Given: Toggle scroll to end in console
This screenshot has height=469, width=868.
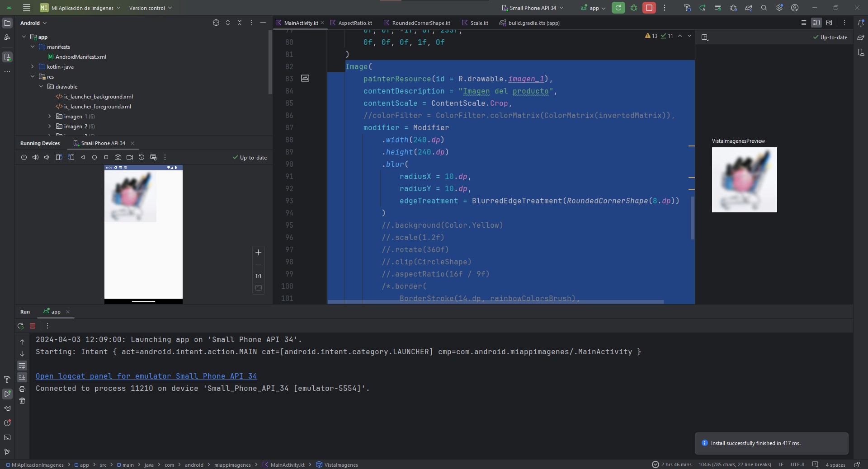Looking at the screenshot, I should click(x=22, y=377).
